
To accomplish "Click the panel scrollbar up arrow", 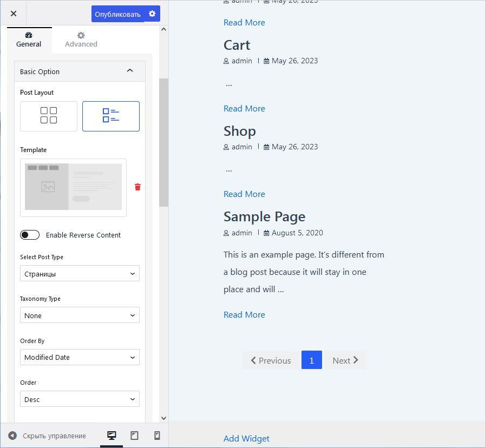I will pos(164,29).
